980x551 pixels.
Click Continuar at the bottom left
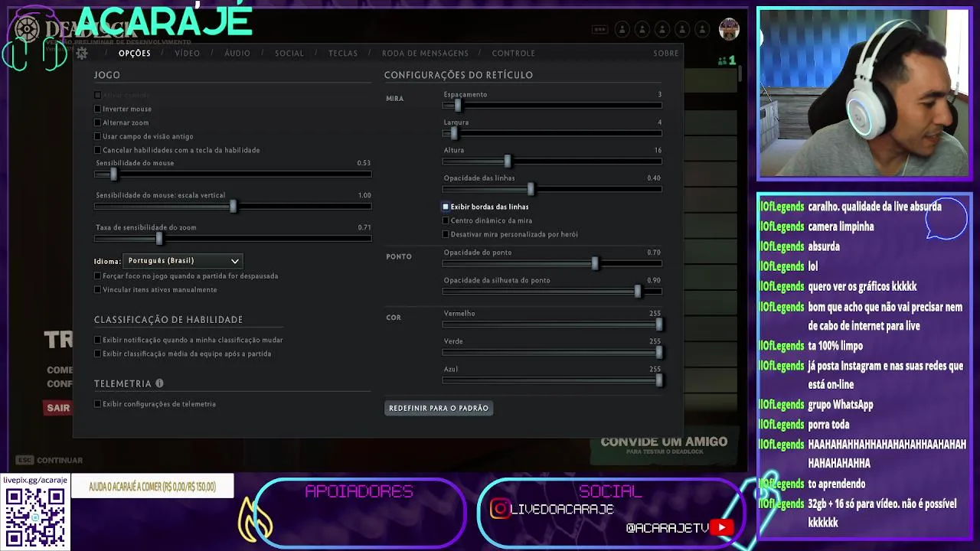[x=60, y=460]
